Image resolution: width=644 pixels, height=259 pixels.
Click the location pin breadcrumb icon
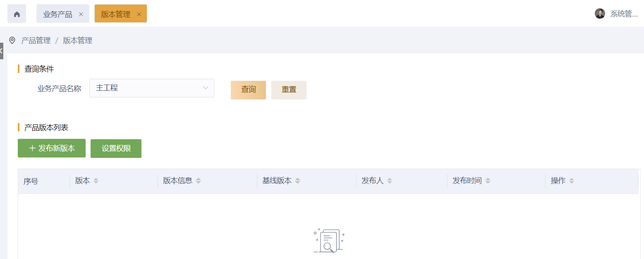click(x=12, y=40)
